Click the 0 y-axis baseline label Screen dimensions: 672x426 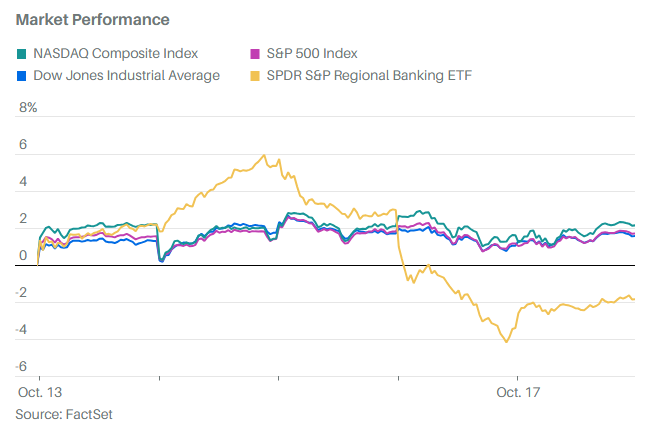[22, 257]
